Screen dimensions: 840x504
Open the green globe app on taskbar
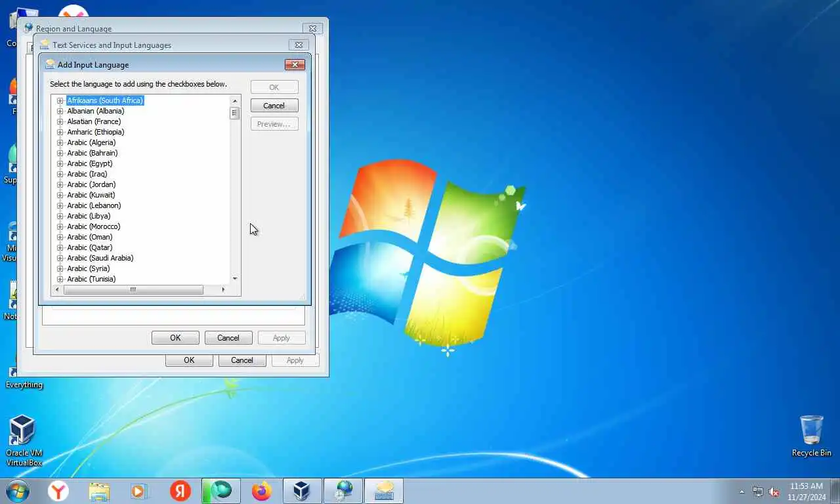220,490
